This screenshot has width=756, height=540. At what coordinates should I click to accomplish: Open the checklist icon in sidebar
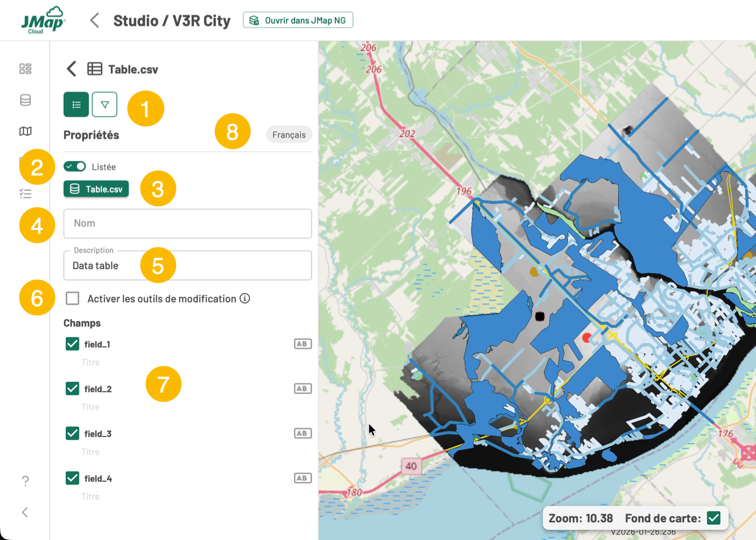[x=25, y=194]
